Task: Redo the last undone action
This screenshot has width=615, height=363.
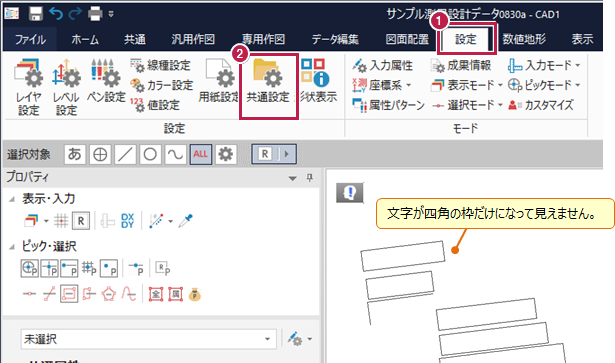Action: click(x=75, y=14)
